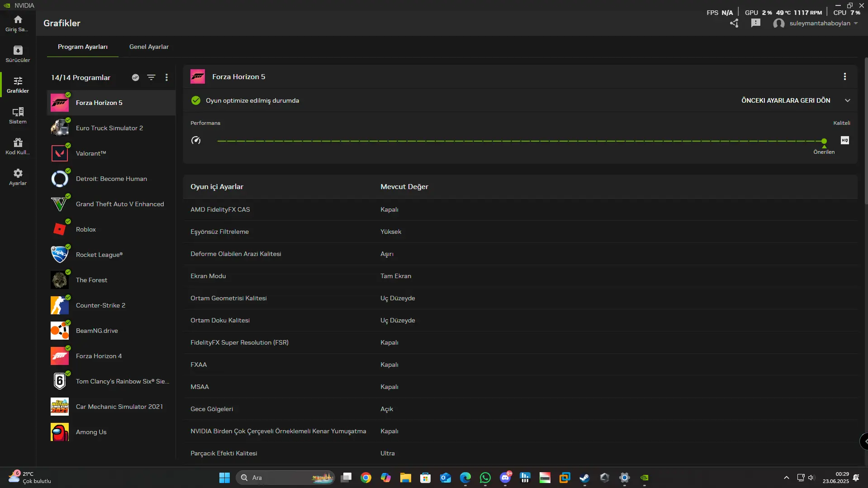The height and width of the screenshot is (488, 868).
Task: Click the Ortam Doku Kalitesi setting
Action: (220, 320)
